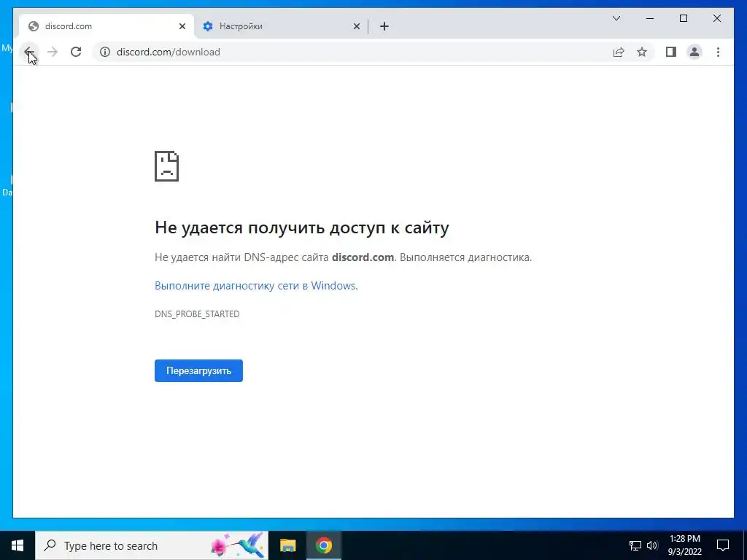This screenshot has height=560, width=747.
Task: Minimize the Chrome window
Action: point(650,18)
